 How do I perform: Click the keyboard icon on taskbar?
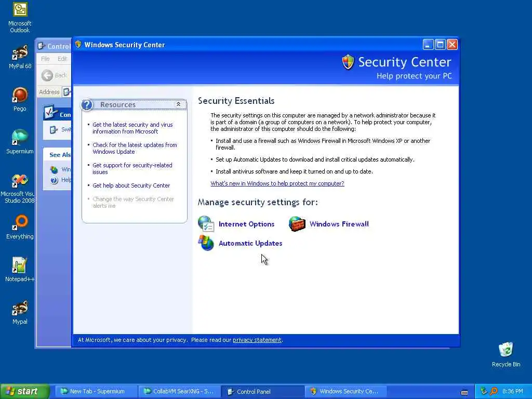tap(464, 392)
